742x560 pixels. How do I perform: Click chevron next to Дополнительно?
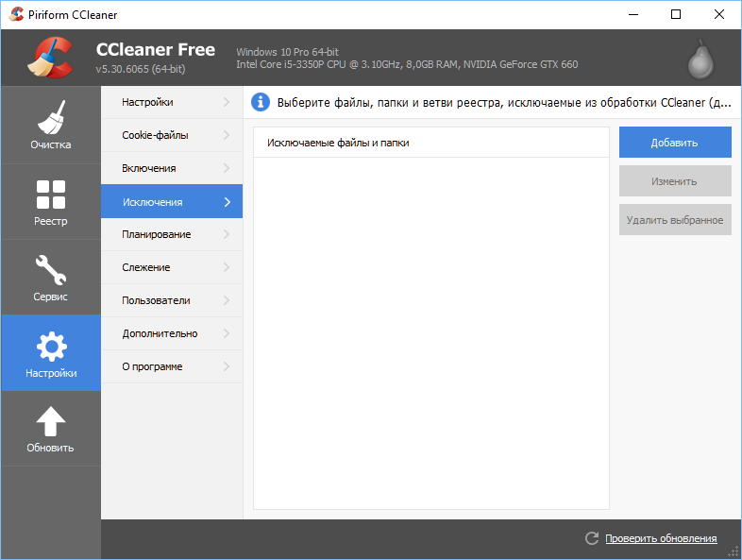click(x=227, y=333)
